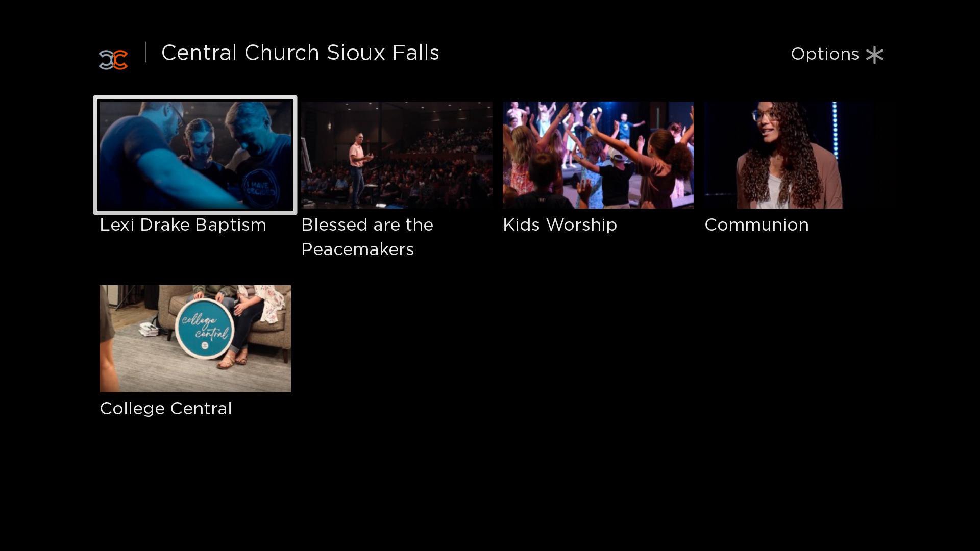Image resolution: width=980 pixels, height=551 pixels.
Task: Click the kids raising arms near stage
Action: (598, 155)
